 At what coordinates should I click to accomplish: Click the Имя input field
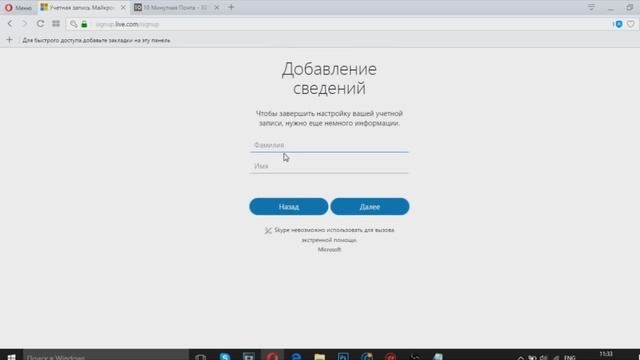click(329, 166)
